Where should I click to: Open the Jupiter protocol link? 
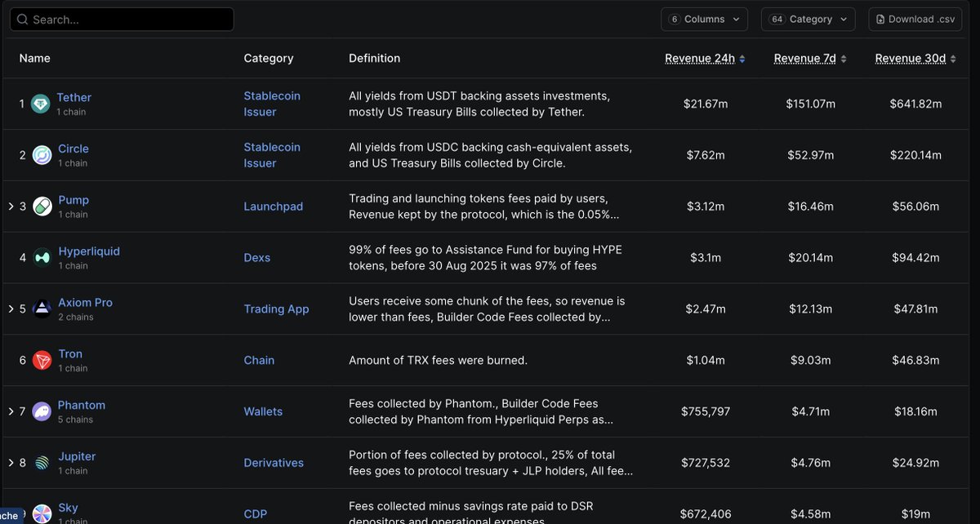[x=77, y=456]
